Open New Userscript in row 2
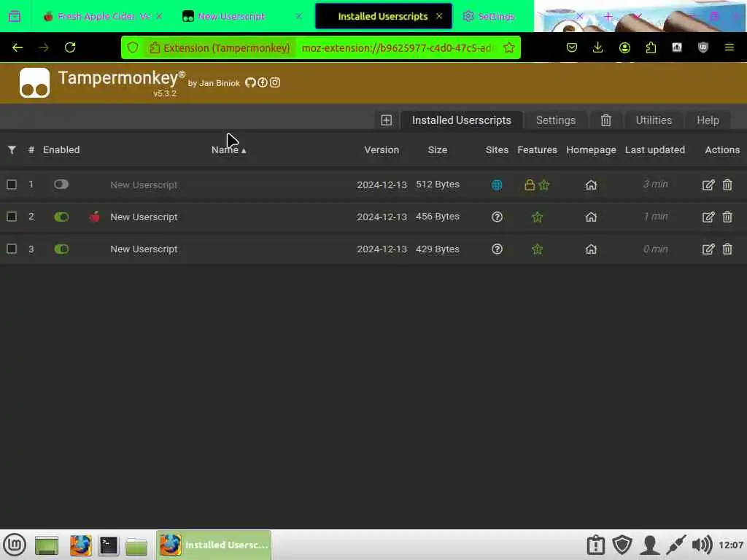 click(x=144, y=217)
